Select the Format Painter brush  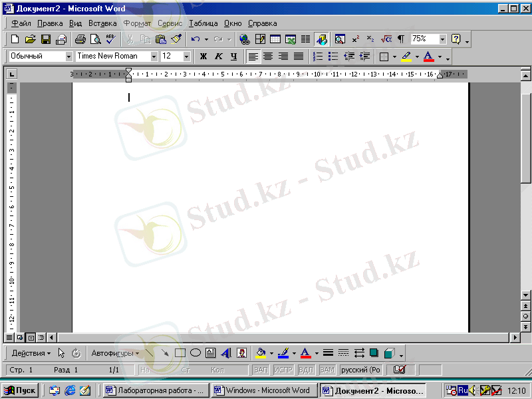pos(176,39)
